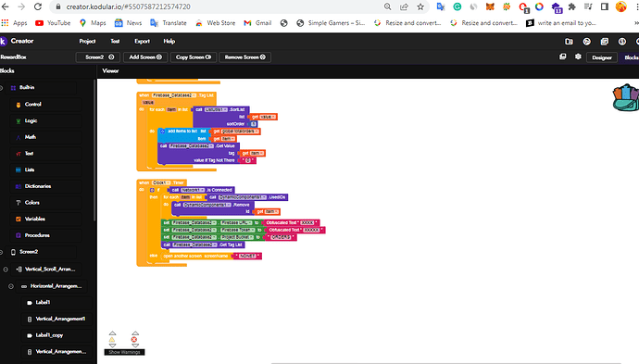
Task: Select Label1 in the component tree
Action: [x=43, y=303]
